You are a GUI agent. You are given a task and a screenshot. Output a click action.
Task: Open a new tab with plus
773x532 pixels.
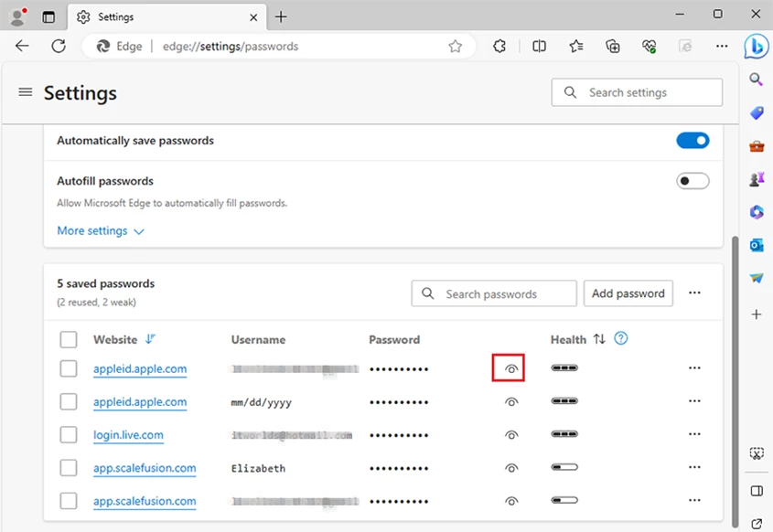(281, 16)
